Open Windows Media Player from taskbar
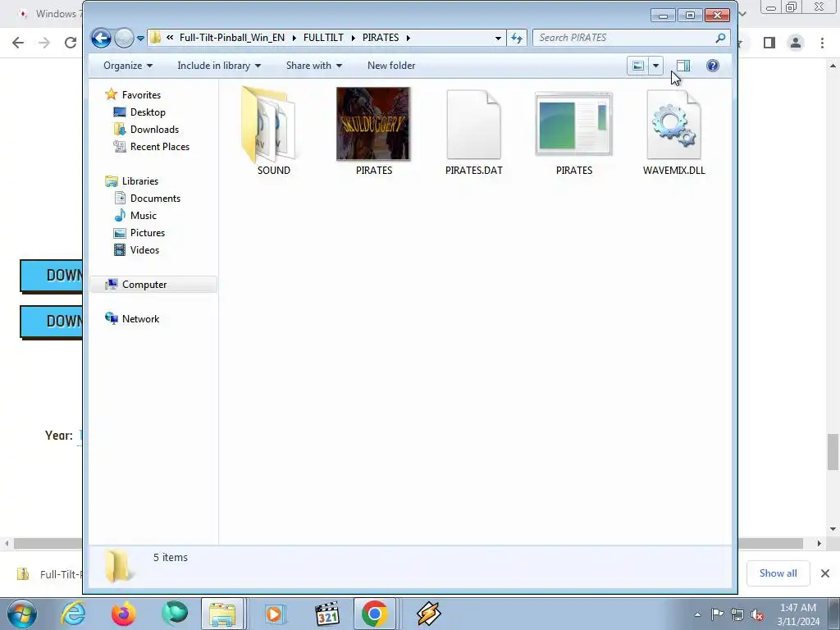 tap(274, 614)
